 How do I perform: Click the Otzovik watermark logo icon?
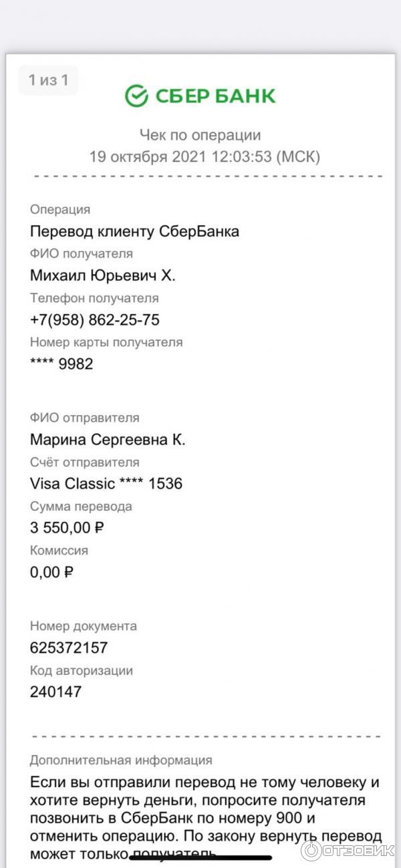tap(311, 850)
